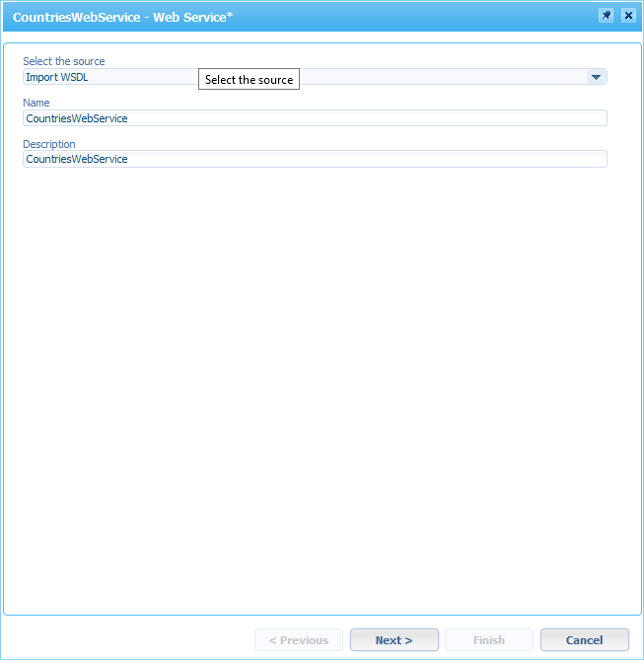Close the Web Service wizard dialog
This screenshot has height=660, width=644.
(x=628, y=16)
